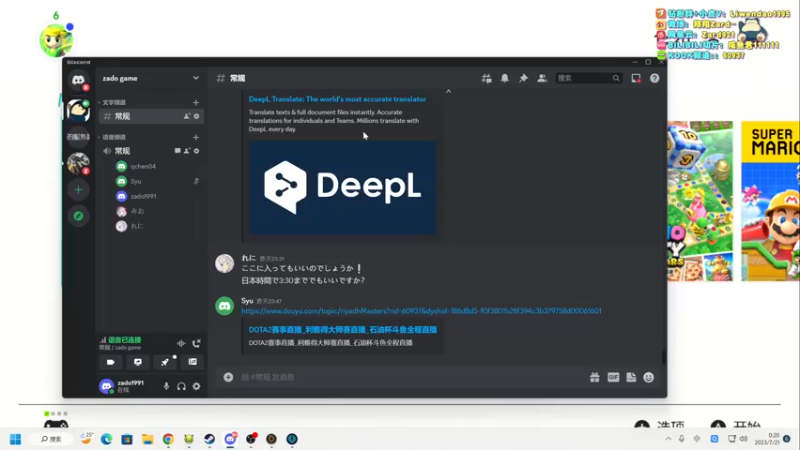Image resolution: width=800 pixels, height=450 pixels.
Task: Click the green plus Add a Server button
Action: tap(78, 190)
